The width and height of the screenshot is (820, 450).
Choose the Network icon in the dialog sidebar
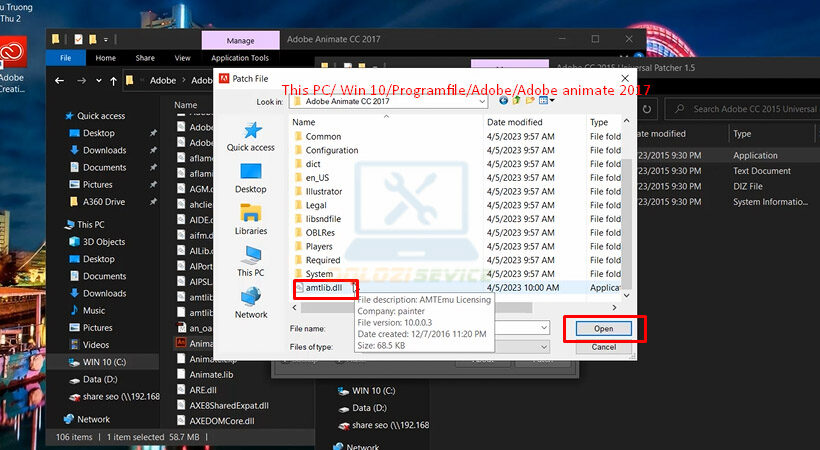(x=250, y=302)
